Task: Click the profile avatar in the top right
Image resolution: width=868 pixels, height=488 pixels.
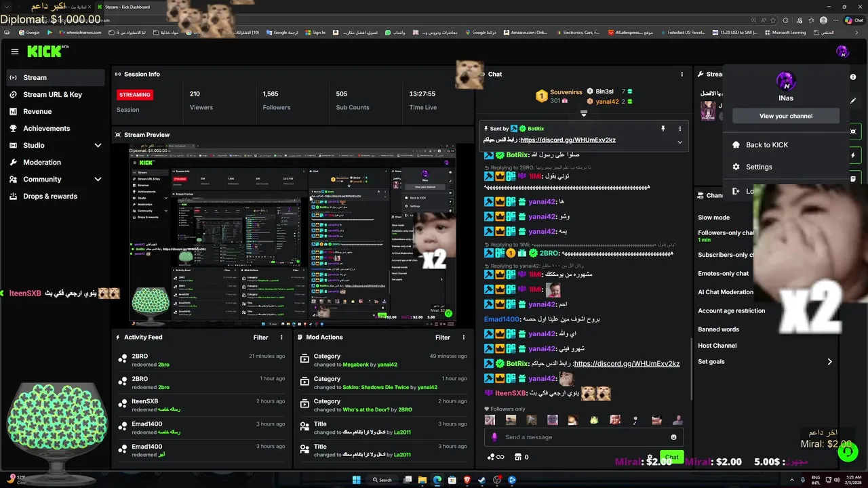Action: click(x=842, y=52)
